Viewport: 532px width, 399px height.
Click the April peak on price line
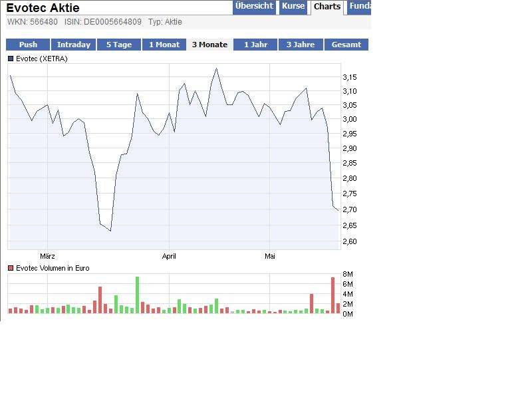click(217, 68)
